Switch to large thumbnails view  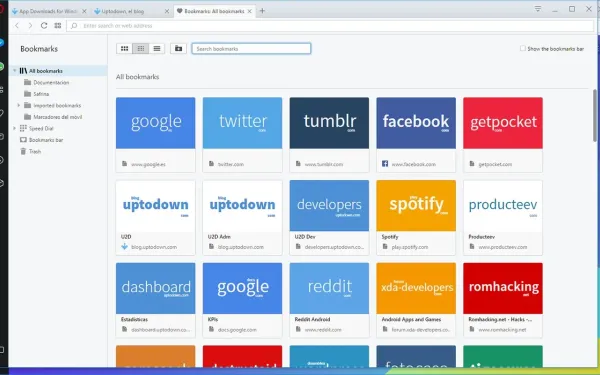click(x=124, y=49)
